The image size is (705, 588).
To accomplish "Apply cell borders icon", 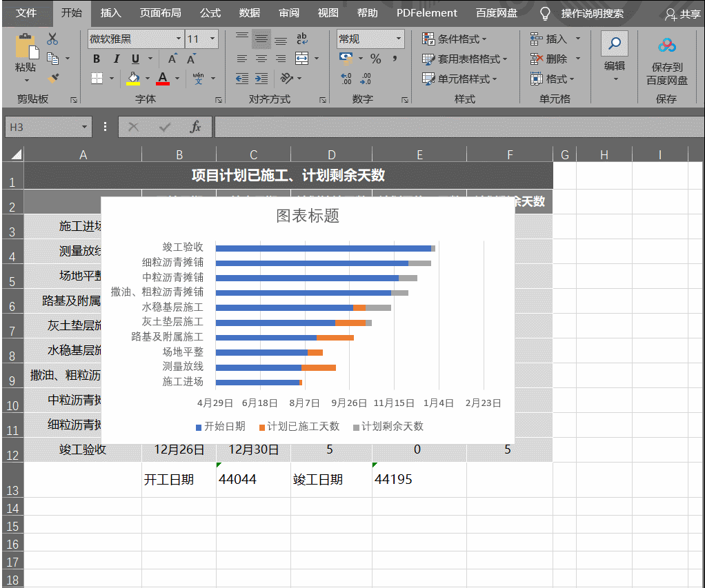I will point(97,78).
